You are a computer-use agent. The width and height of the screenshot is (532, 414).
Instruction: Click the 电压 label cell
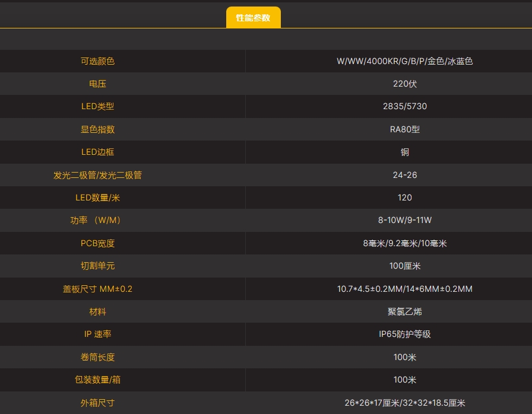pos(97,84)
